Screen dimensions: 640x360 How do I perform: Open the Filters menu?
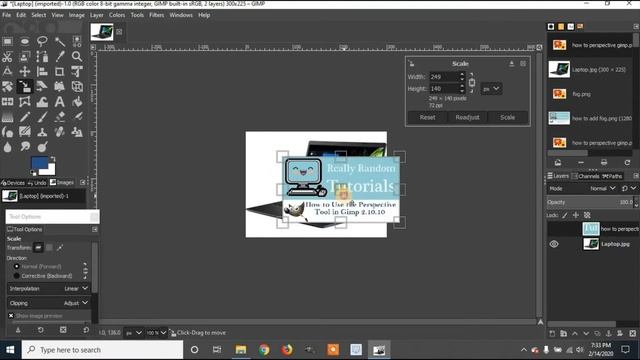(x=156, y=15)
